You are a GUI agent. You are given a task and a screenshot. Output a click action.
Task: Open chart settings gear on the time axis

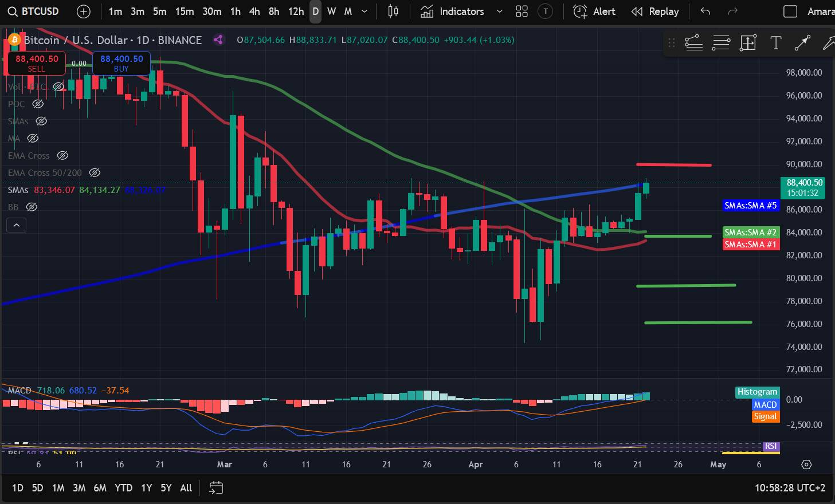point(806,464)
